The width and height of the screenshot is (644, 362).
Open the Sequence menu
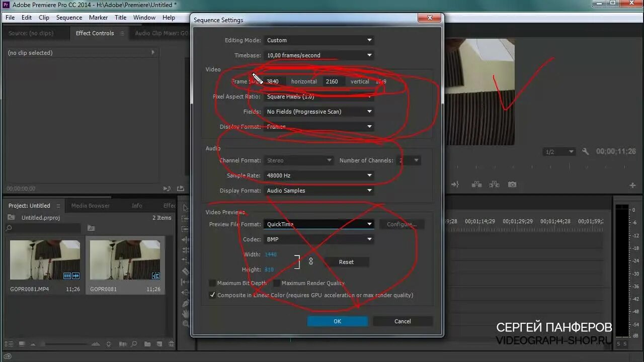69,17
